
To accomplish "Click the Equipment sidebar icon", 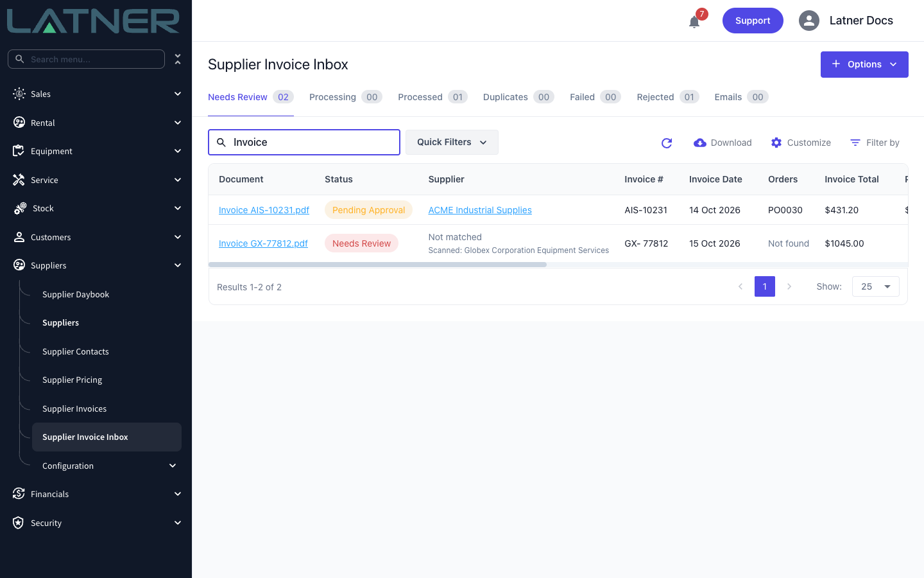I will [x=19, y=151].
